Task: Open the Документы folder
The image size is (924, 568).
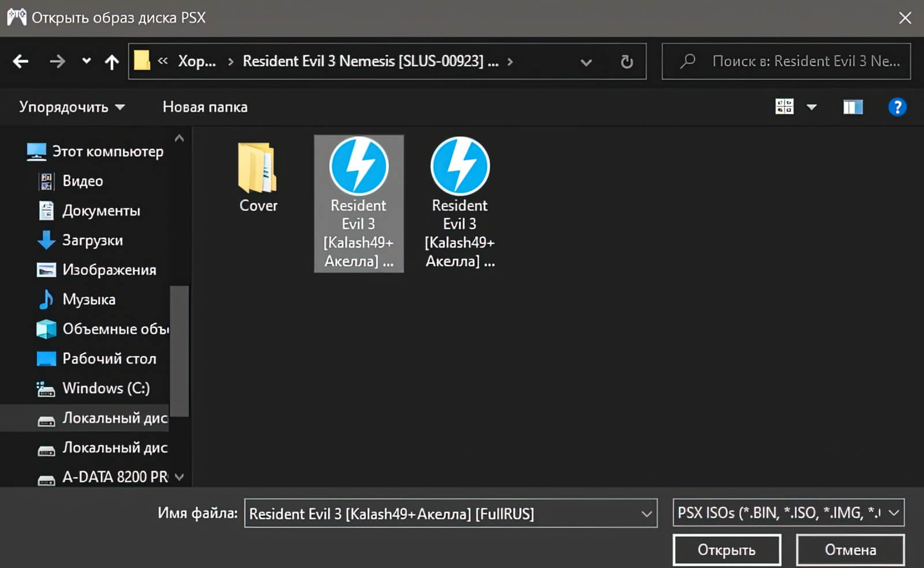Action: [x=101, y=211]
